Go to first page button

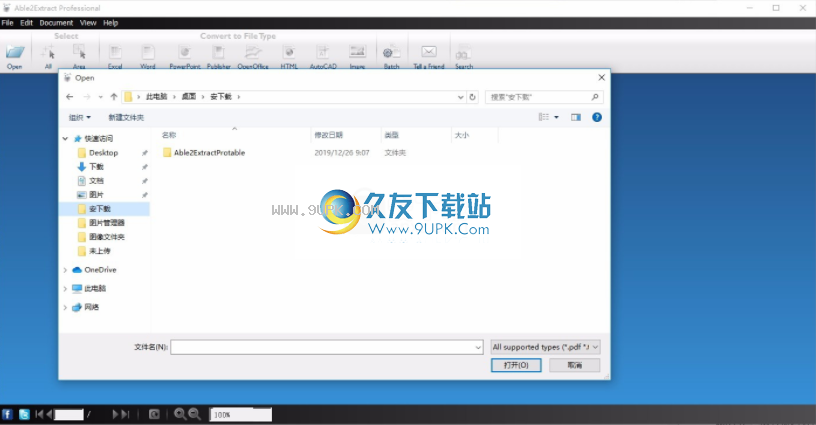pyautogui.click(x=39, y=415)
